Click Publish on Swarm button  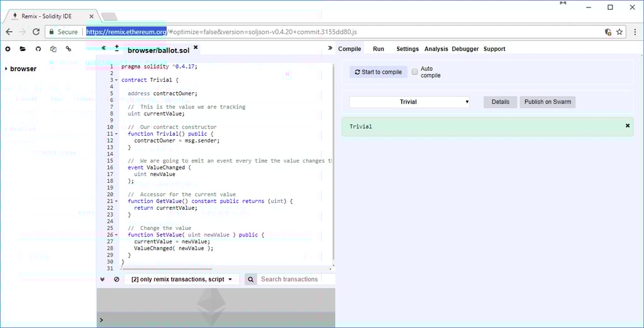(x=548, y=102)
